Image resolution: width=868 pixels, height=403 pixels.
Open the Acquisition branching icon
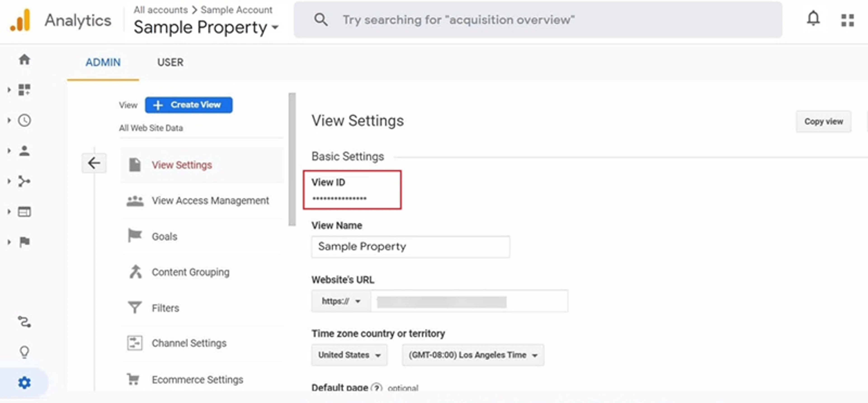(24, 181)
